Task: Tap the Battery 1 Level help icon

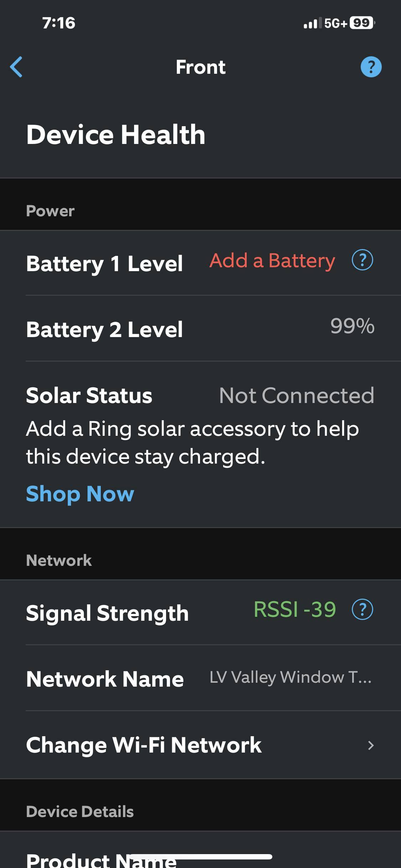Action: [x=362, y=260]
